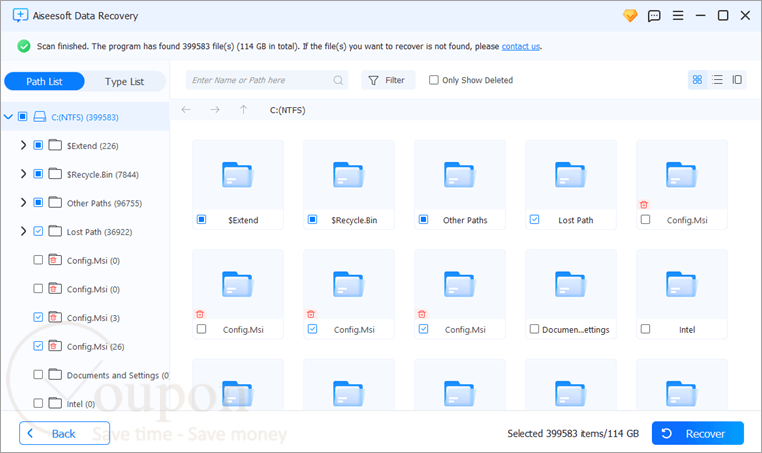
Task: Expand the Lost Path (36922) node
Action: (x=23, y=231)
